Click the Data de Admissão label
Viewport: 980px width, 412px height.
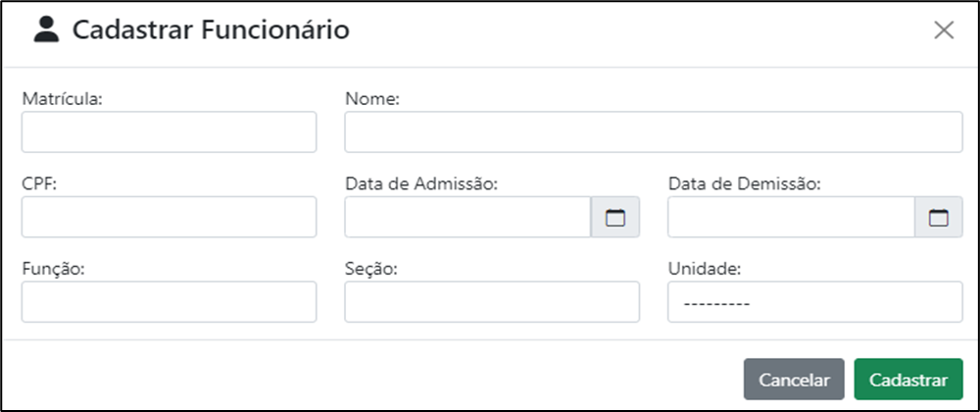pyautogui.click(x=420, y=183)
